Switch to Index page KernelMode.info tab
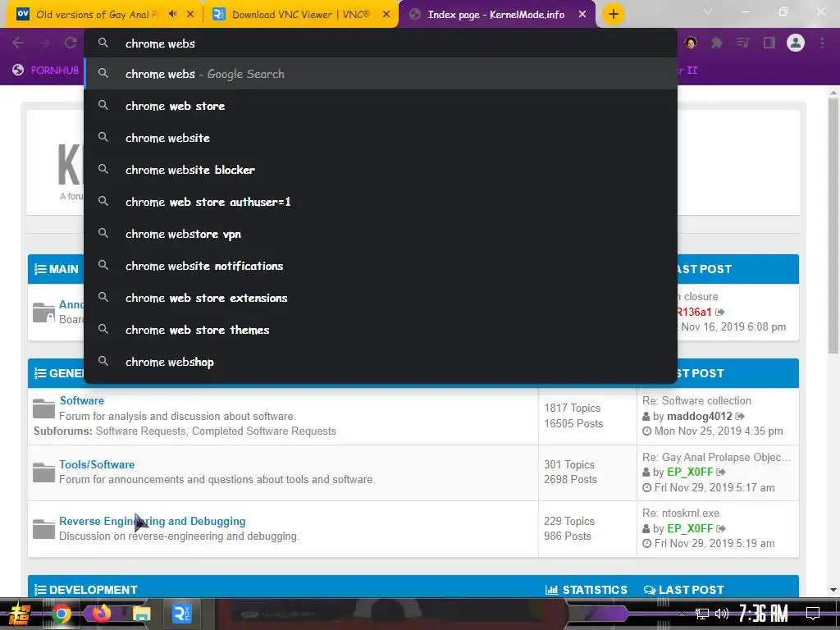Viewport: 840px width, 630px height. coord(495,15)
